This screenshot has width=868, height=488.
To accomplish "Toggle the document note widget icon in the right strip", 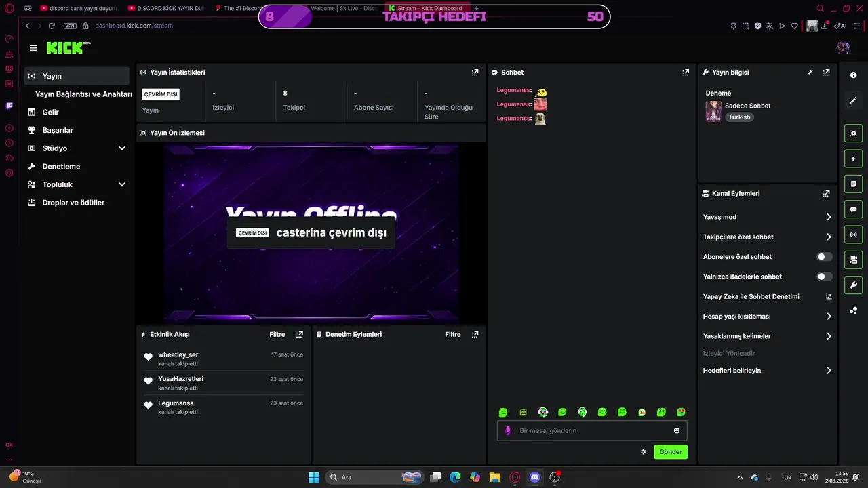I will [854, 184].
